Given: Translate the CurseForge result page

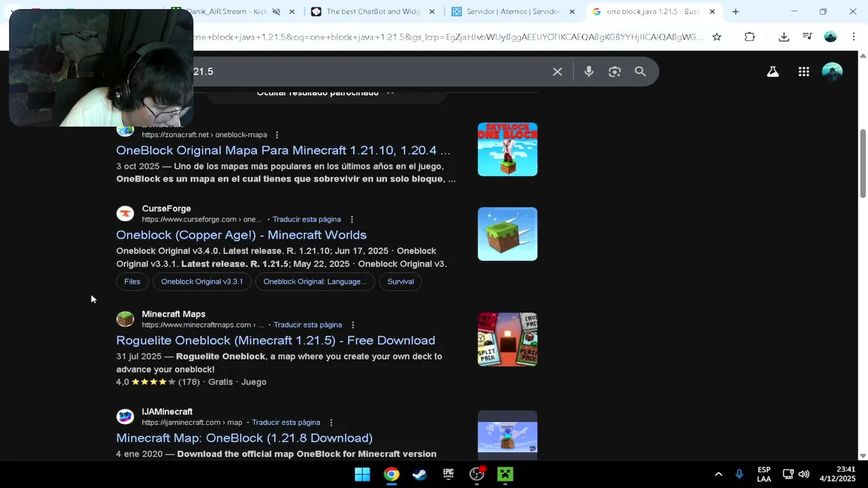Looking at the screenshot, I should 307,220.
